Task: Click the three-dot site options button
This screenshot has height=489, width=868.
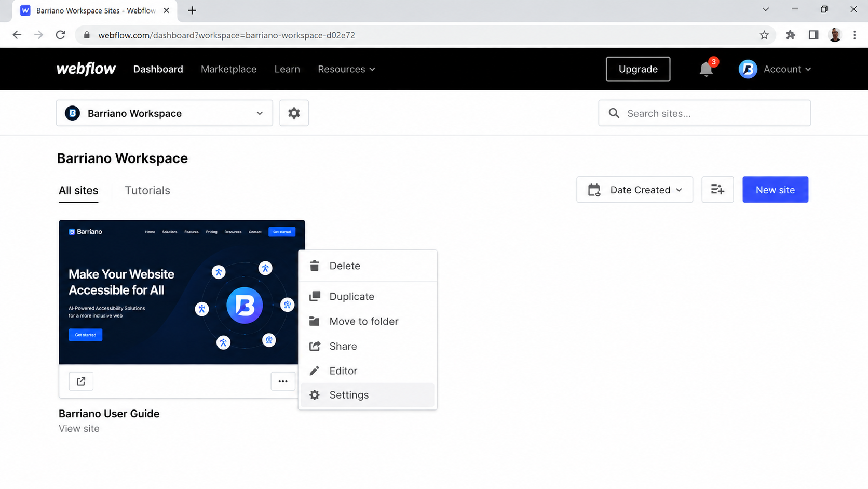Action: (283, 381)
